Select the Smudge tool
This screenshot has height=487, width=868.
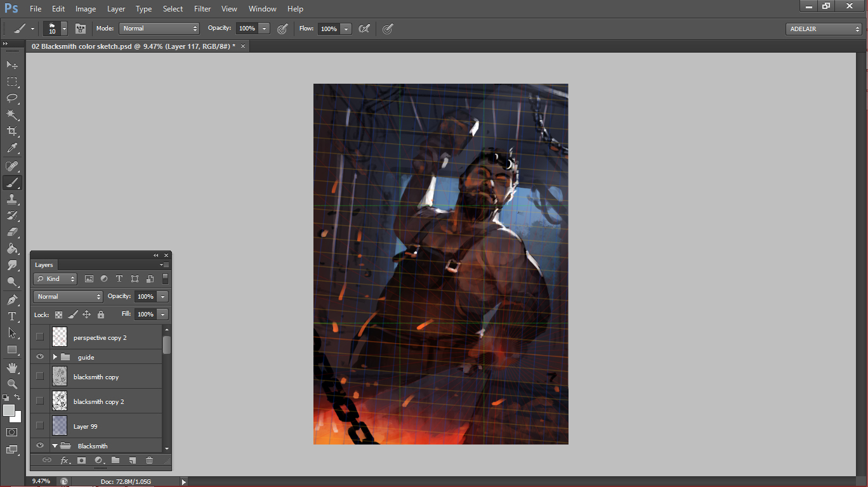[12, 265]
